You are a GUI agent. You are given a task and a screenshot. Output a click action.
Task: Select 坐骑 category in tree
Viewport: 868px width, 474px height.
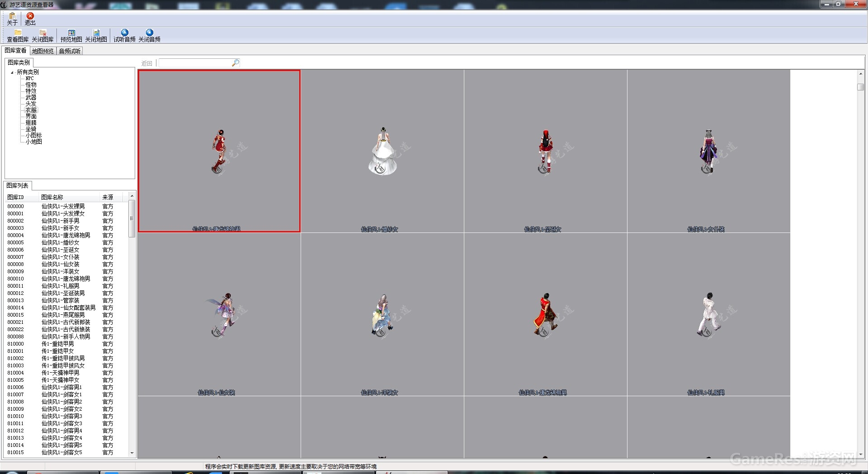(31, 129)
